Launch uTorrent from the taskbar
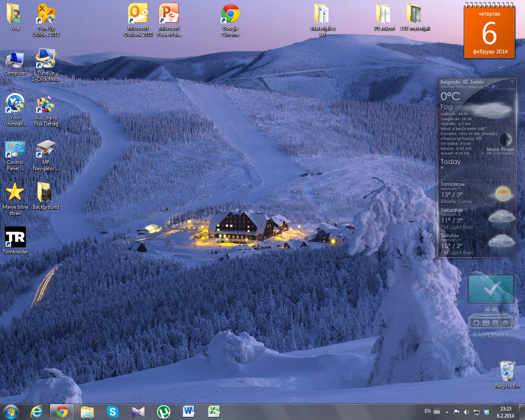 coord(164,411)
